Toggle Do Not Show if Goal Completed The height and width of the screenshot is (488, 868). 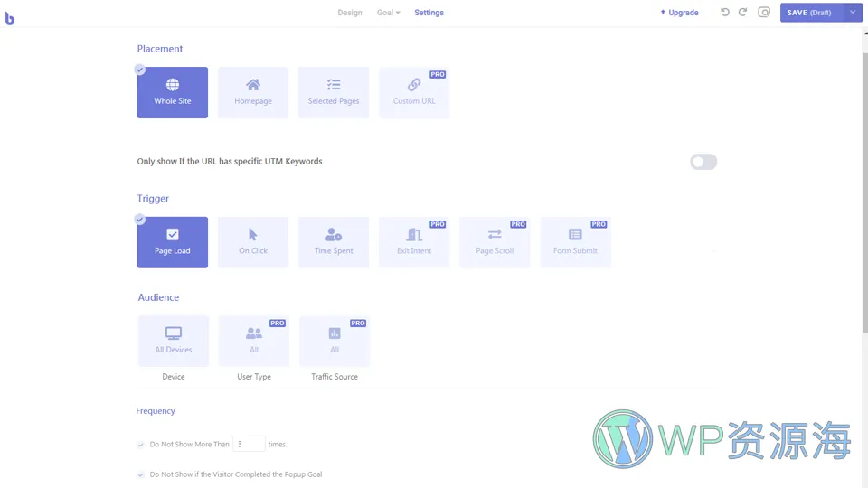point(140,474)
